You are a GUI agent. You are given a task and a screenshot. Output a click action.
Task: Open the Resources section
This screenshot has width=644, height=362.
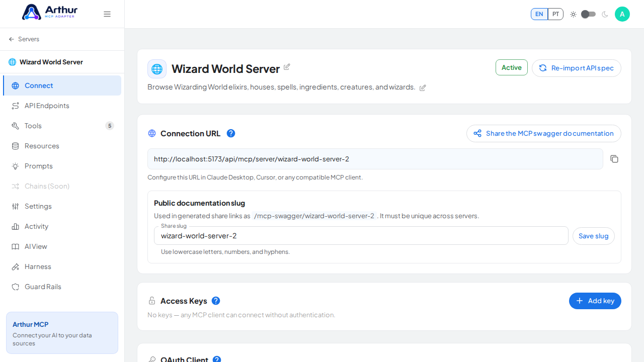coord(62,146)
